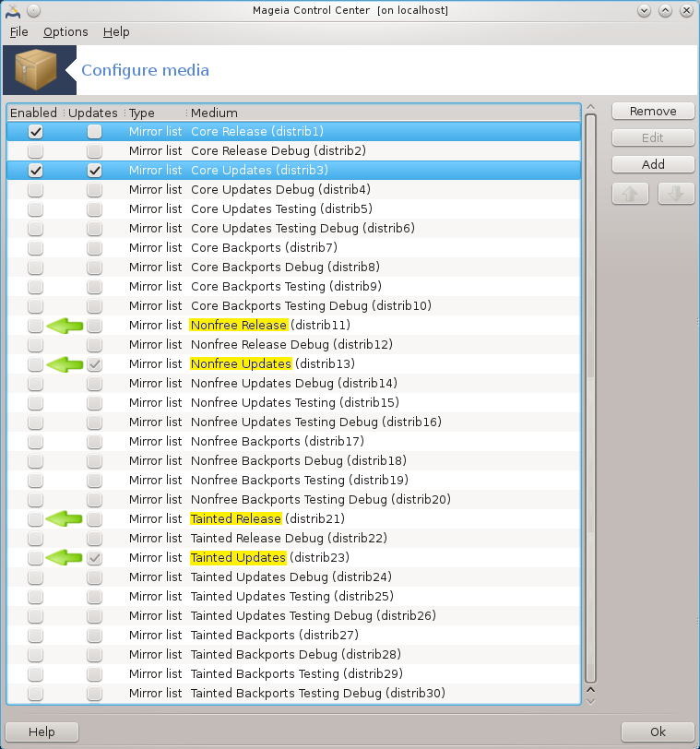Select Core Updates Testing Debug (distrib6) row
Image resolution: width=700 pixels, height=749 pixels.
click(x=293, y=229)
